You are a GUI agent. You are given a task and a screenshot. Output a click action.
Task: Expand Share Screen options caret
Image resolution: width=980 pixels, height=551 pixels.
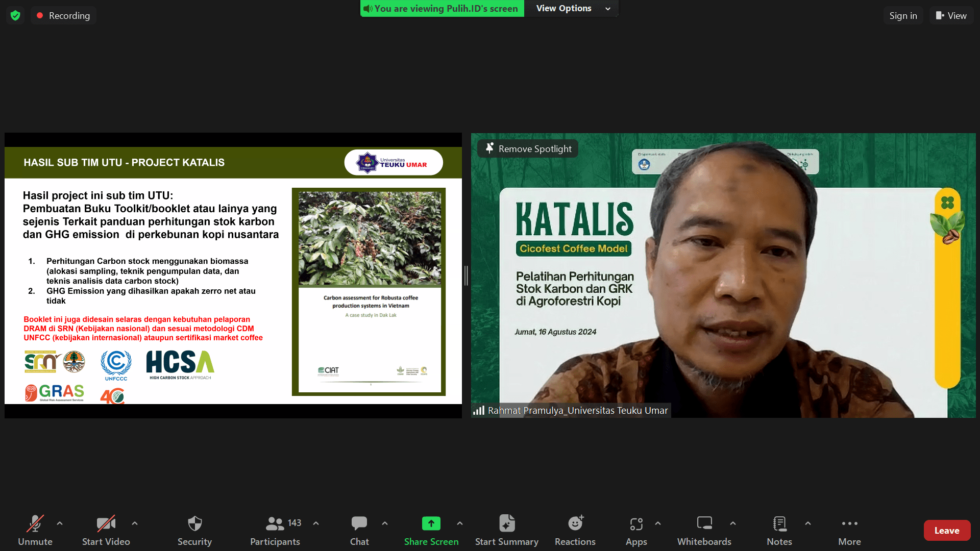tap(460, 523)
